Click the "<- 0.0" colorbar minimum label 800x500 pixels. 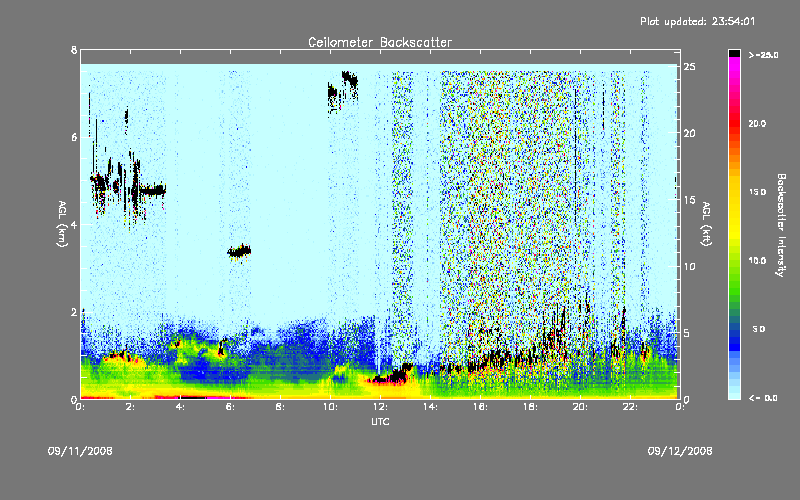click(x=763, y=398)
